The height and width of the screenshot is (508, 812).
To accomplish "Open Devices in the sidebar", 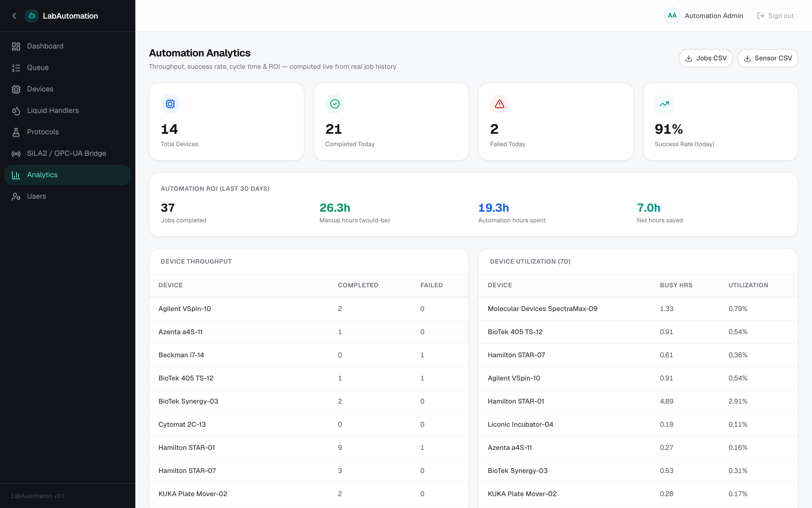I will 67,89.
